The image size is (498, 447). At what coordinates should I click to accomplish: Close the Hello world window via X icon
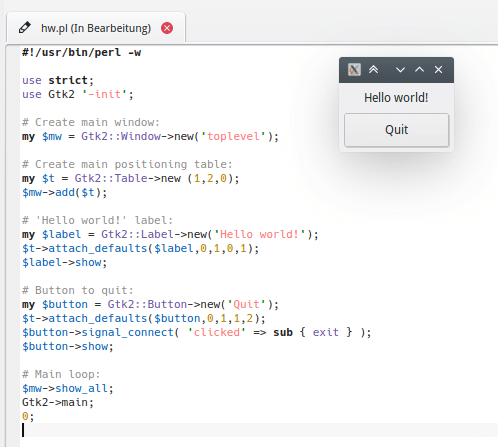click(438, 70)
